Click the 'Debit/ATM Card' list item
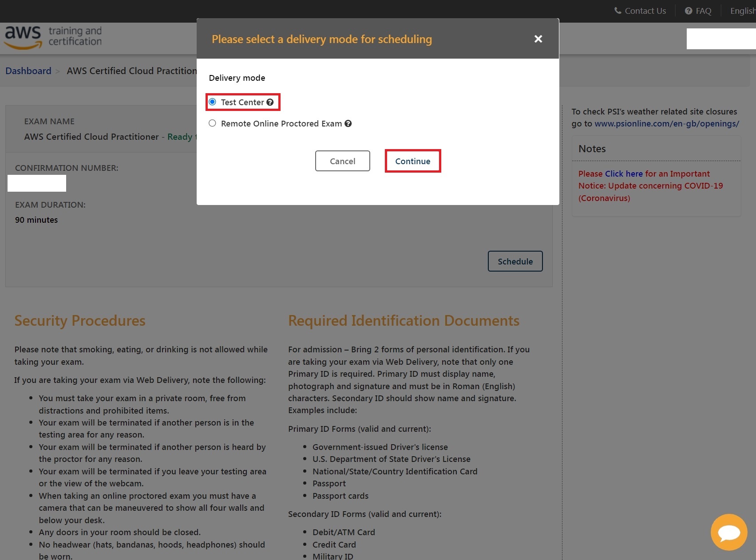 pos(344,532)
